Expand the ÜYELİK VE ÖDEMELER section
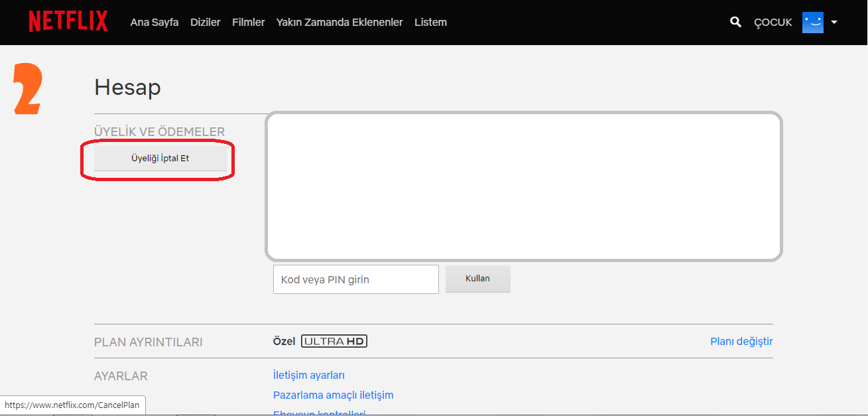The height and width of the screenshot is (416, 868). pos(158,131)
